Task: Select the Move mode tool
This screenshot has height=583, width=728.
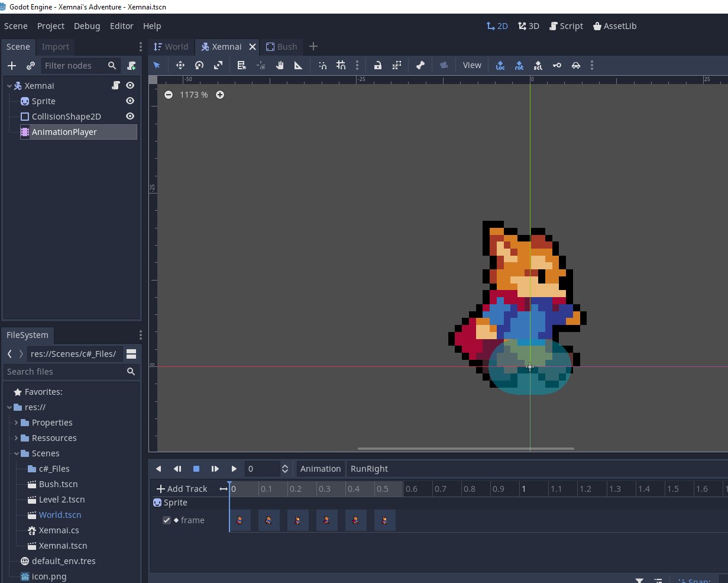Action: click(x=180, y=66)
